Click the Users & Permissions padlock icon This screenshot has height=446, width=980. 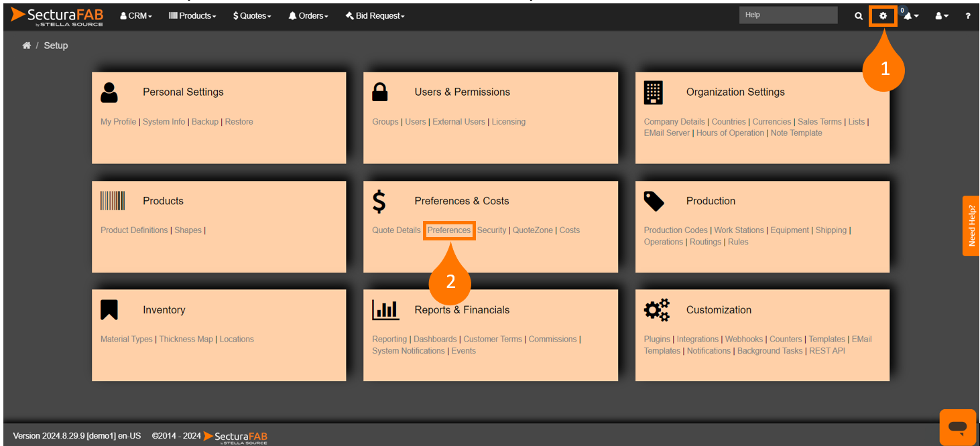click(380, 92)
